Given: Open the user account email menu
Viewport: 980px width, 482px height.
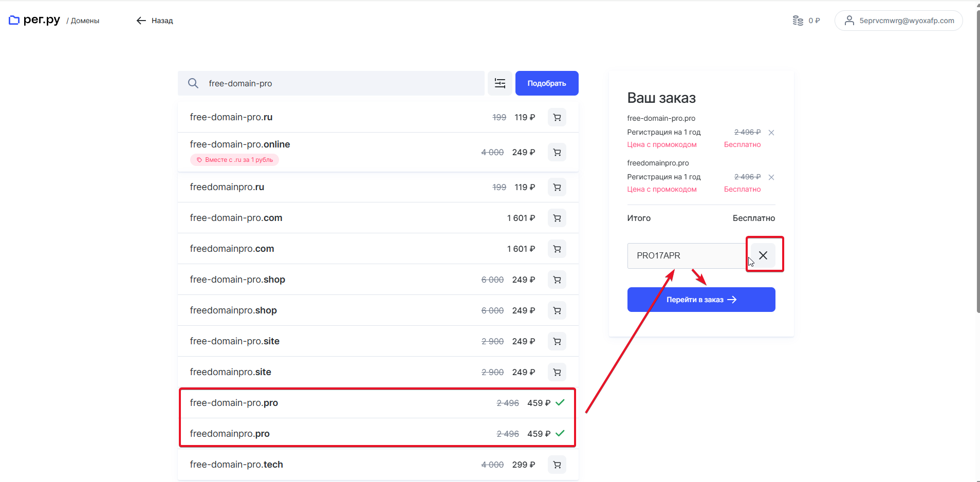Looking at the screenshot, I should [899, 21].
